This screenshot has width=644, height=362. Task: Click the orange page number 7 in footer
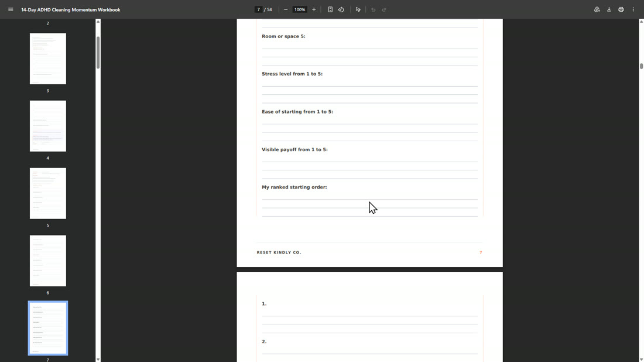pos(481,252)
